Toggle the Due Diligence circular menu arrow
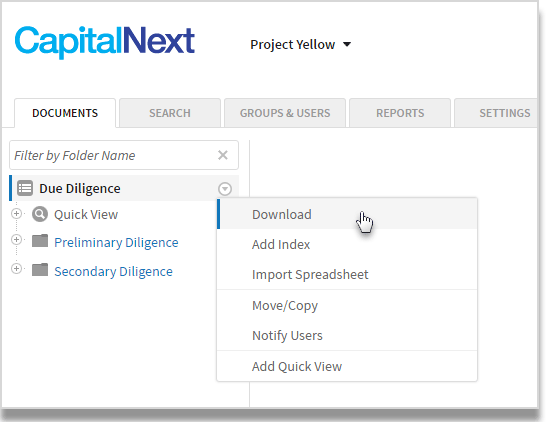 tap(225, 189)
